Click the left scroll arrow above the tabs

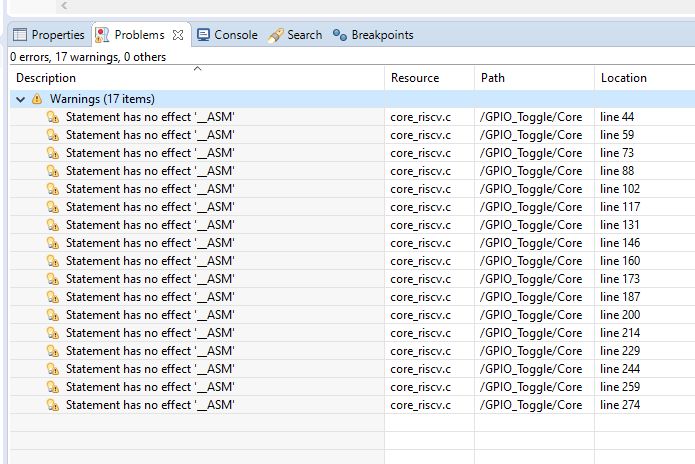click(x=64, y=5)
